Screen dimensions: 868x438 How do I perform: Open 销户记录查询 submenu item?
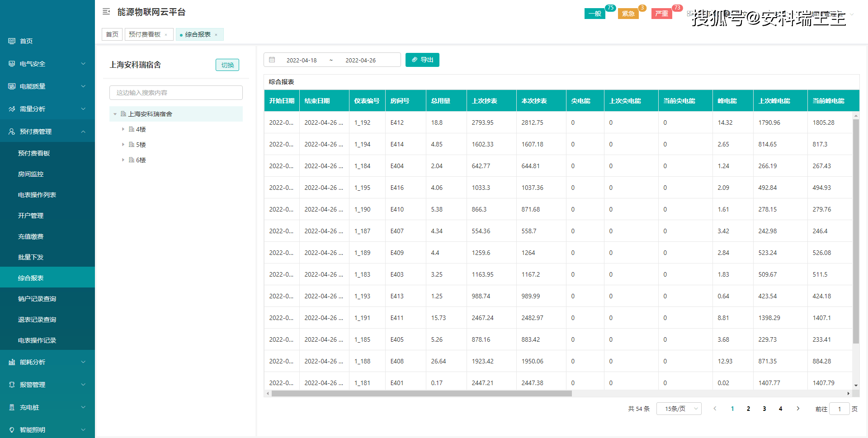[x=47, y=299]
